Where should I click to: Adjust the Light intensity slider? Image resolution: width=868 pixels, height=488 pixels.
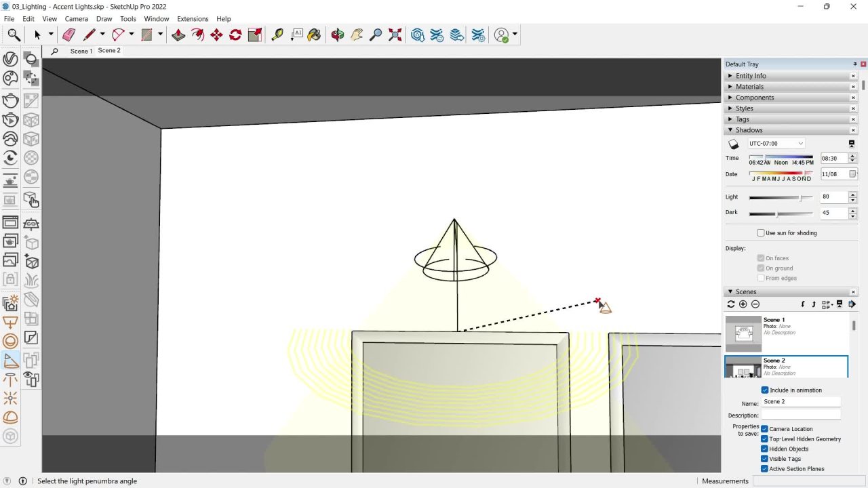point(801,198)
